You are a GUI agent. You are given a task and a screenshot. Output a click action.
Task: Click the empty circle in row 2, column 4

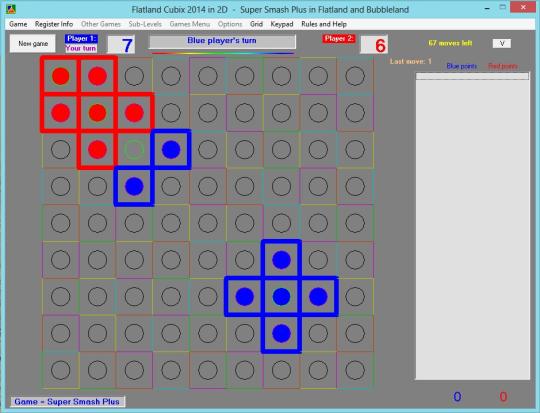[x=171, y=113]
